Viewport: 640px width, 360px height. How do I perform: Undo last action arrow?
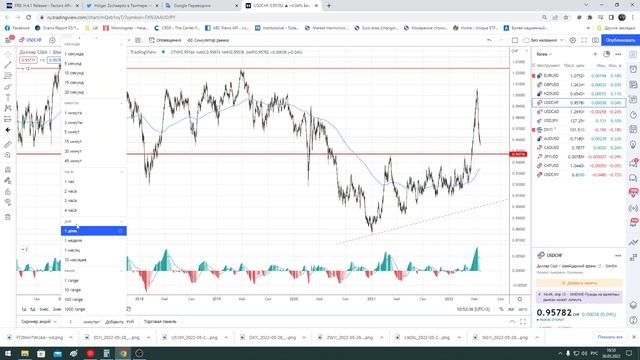(489, 40)
